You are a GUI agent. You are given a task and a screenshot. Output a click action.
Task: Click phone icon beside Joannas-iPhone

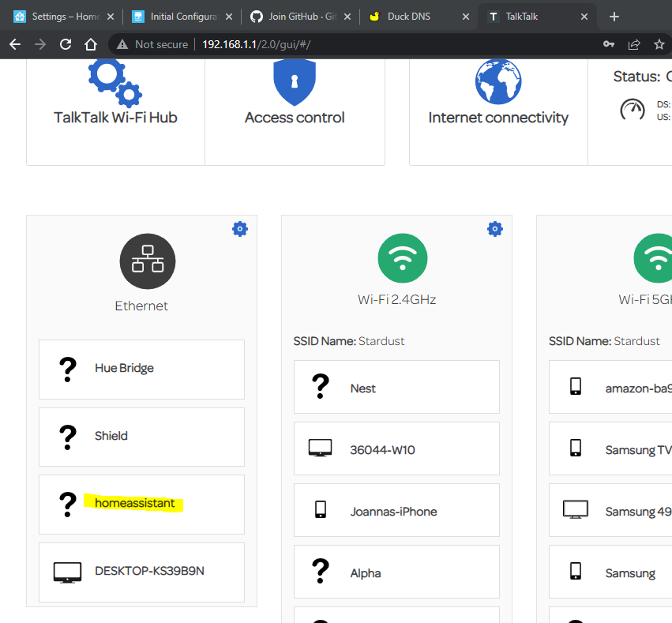point(321,509)
